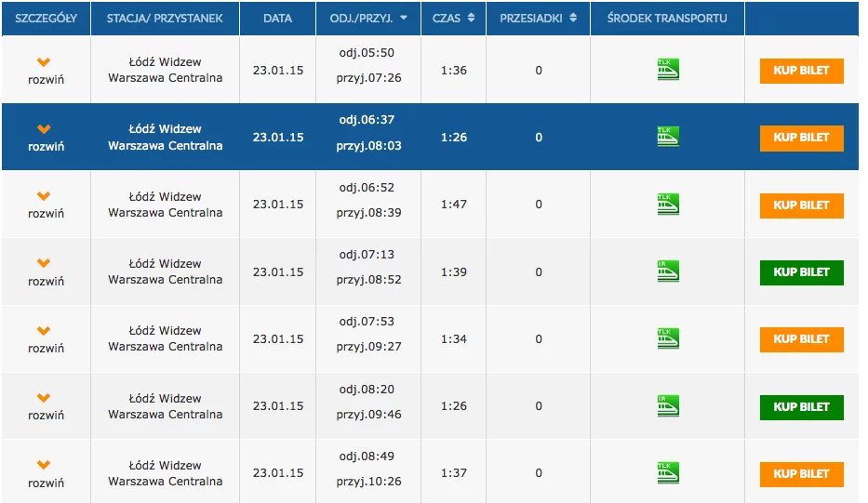Click the TLK train icon for the 08:49 departure

click(668, 473)
